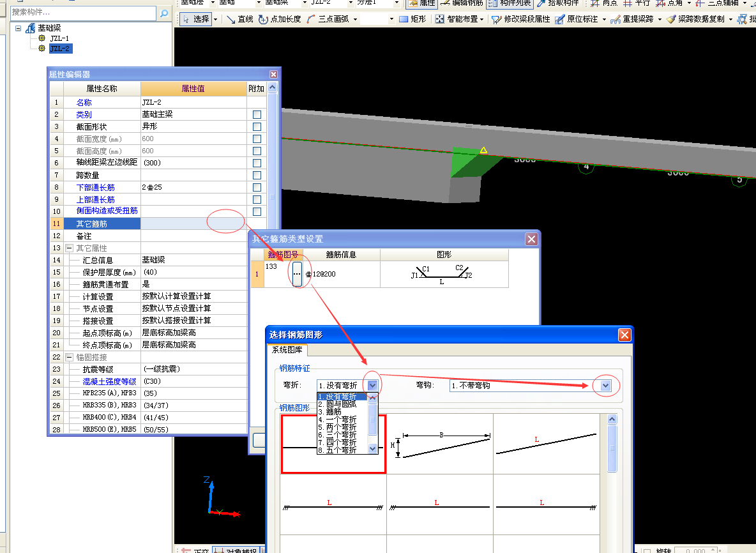Choose 1.没有弯折 from bend list
The image size is (756, 553).
pyautogui.click(x=342, y=397)
